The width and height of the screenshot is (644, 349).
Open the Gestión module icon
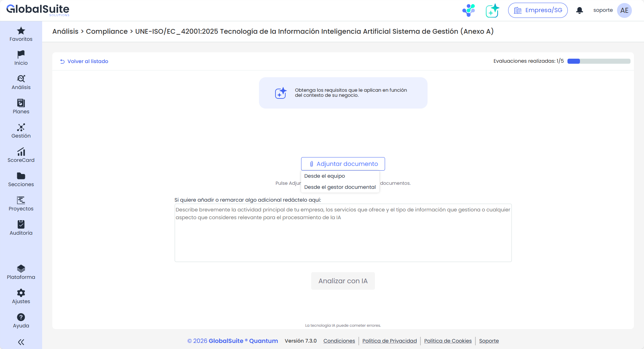click(x=21, y=127)
